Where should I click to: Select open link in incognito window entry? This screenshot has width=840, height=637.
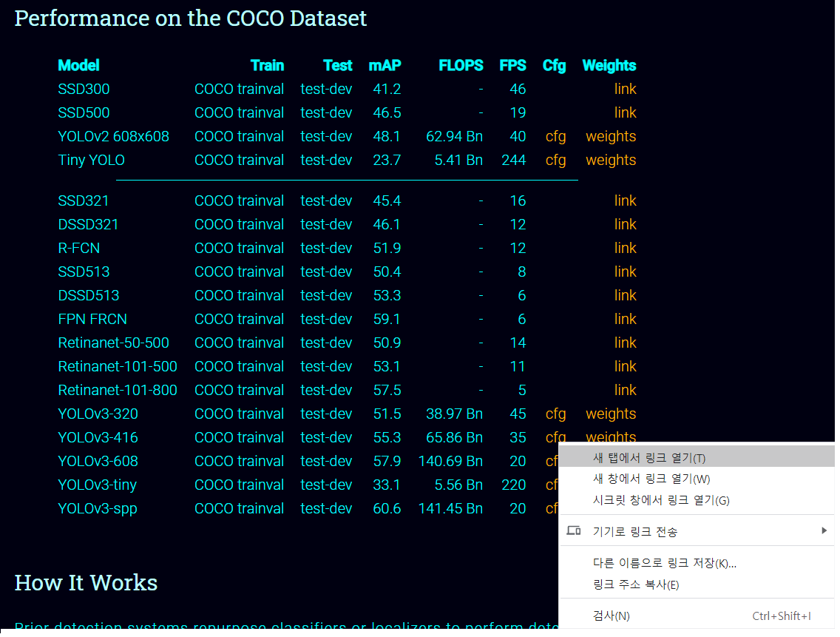697,501
